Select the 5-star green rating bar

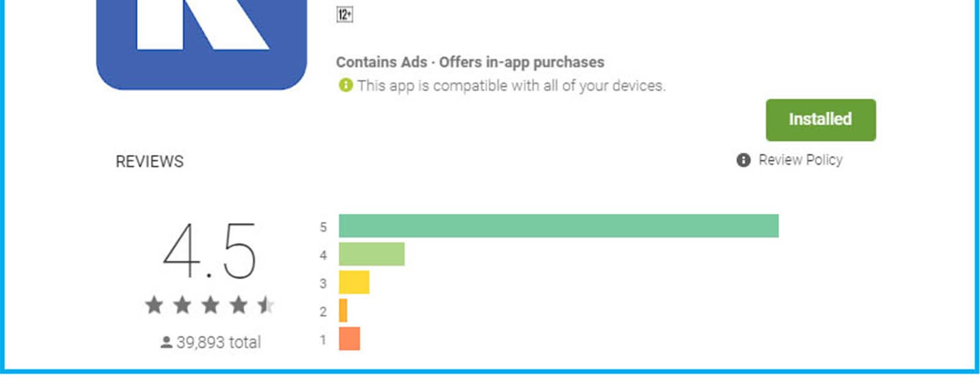click(x=558, y=226)
